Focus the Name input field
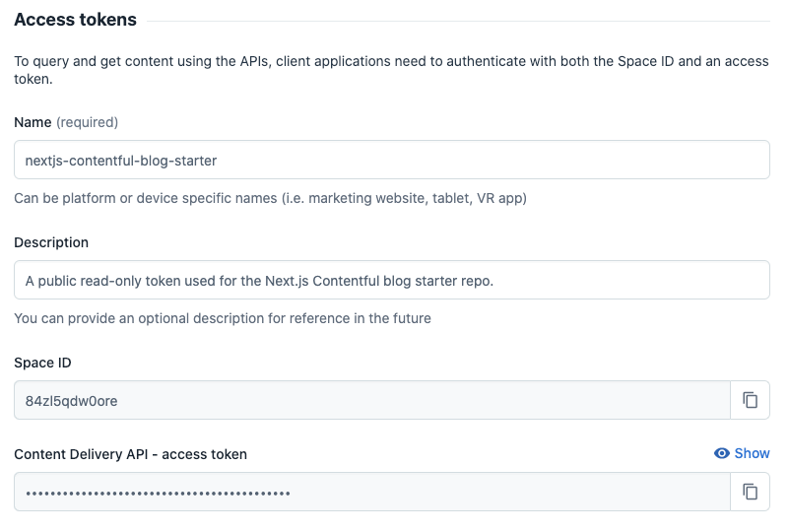The width and height of the screenshot is (788, 532). [492, 160]
